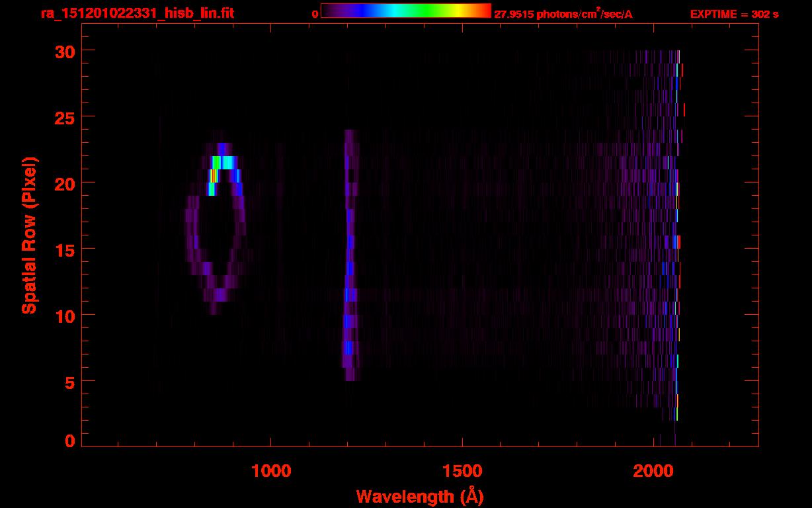The height and width of the screenshot is (508, 812).
Task: Click the EXPTIME = 302 s label
Action: click(734, 14)
